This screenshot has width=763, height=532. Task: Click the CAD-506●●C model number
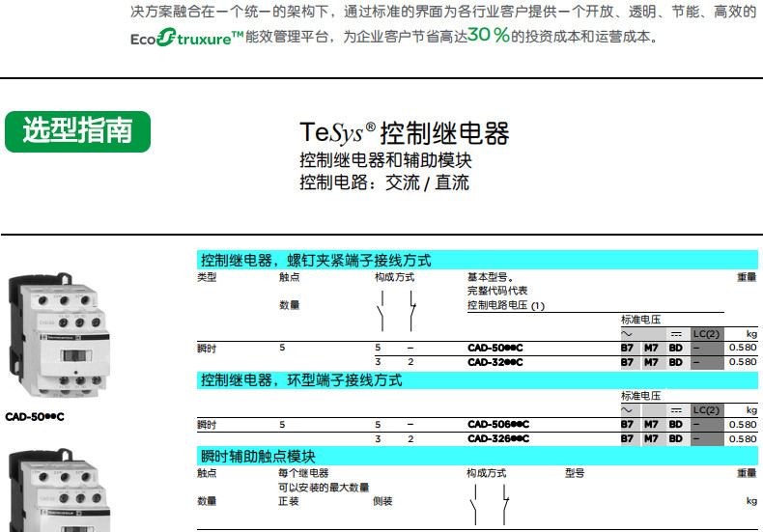point(498,425)
